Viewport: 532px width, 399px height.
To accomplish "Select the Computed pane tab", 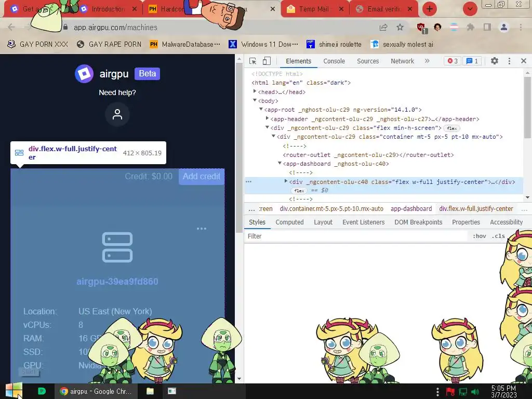I will [x=289, y=222].
